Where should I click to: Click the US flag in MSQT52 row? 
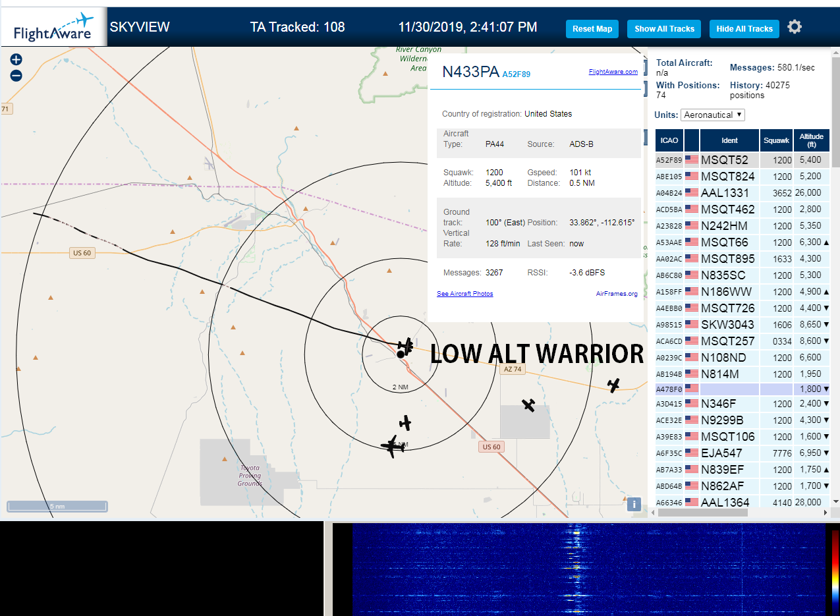[692, 160]
